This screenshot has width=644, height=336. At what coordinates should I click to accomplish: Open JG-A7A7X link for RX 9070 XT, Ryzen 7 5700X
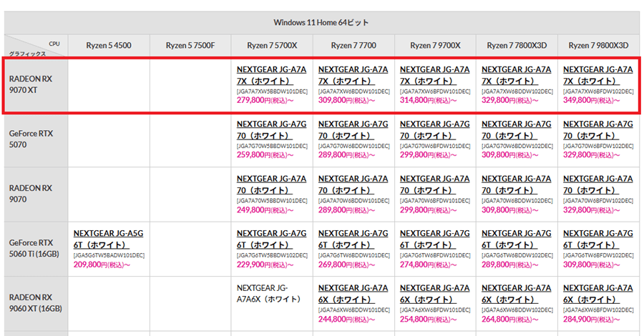pyautogui.click(x=271, y=76)
